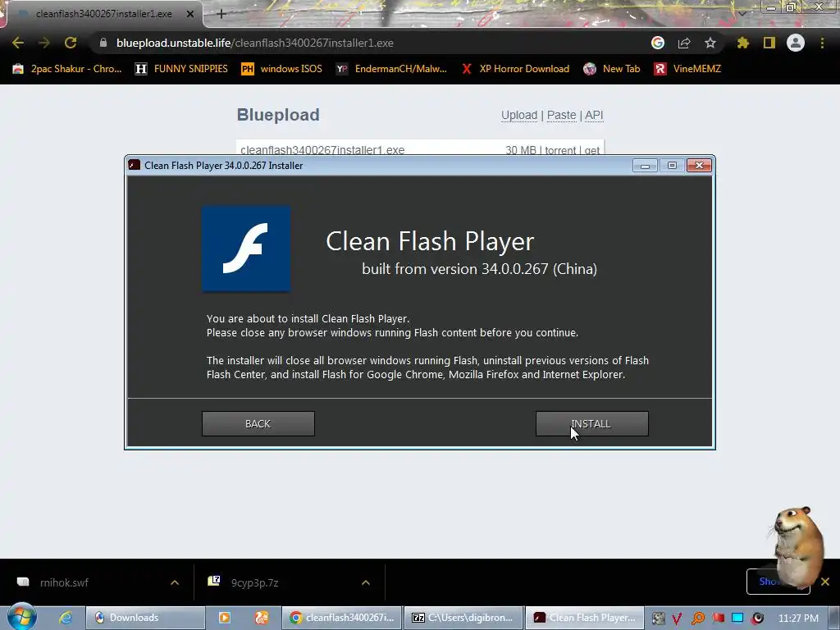Open the Chrome extensions puzzle icon
Image resolution: width=840 pixels, height=630 pixels.
click(x=743, y=43)
